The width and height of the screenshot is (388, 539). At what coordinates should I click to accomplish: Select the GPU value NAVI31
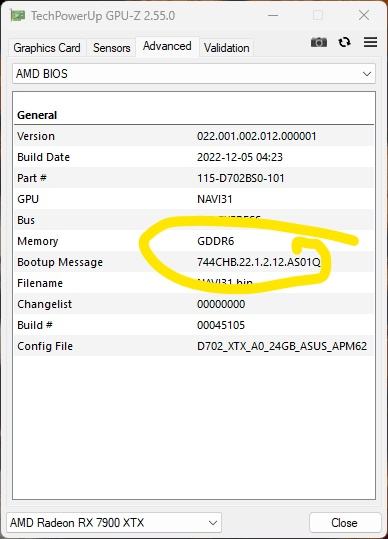tap(214, 199)
